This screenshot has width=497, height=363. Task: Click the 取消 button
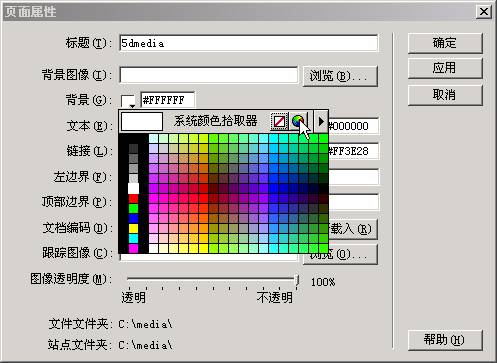point(445,95)
